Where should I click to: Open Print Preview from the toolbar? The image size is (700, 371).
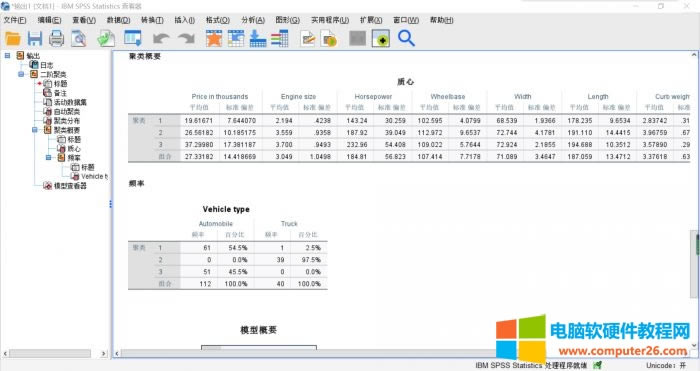coord(79,38)
